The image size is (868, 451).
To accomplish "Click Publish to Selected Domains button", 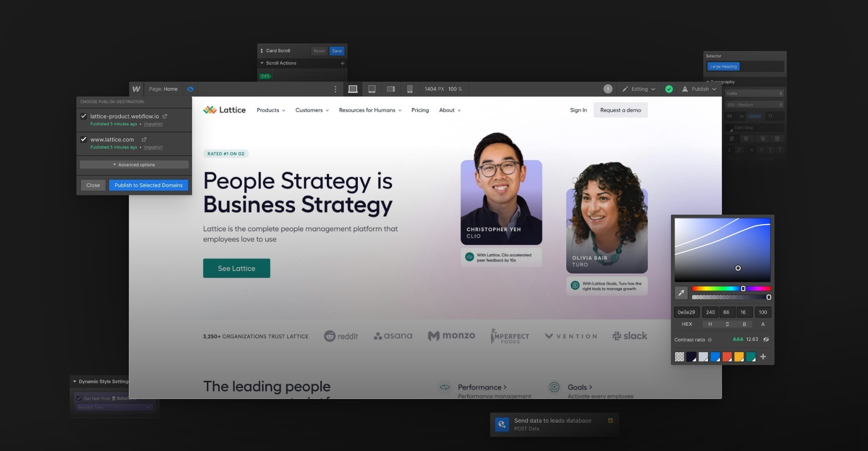I will [149, 185].
